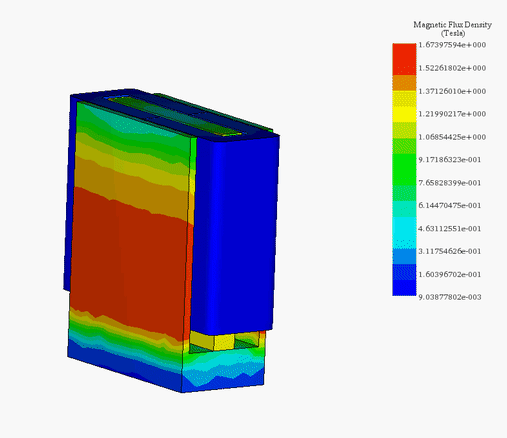Click the 7.65828399e-001 legend label
The height and width of the screenshot is (438, 507).
point(450,183)
